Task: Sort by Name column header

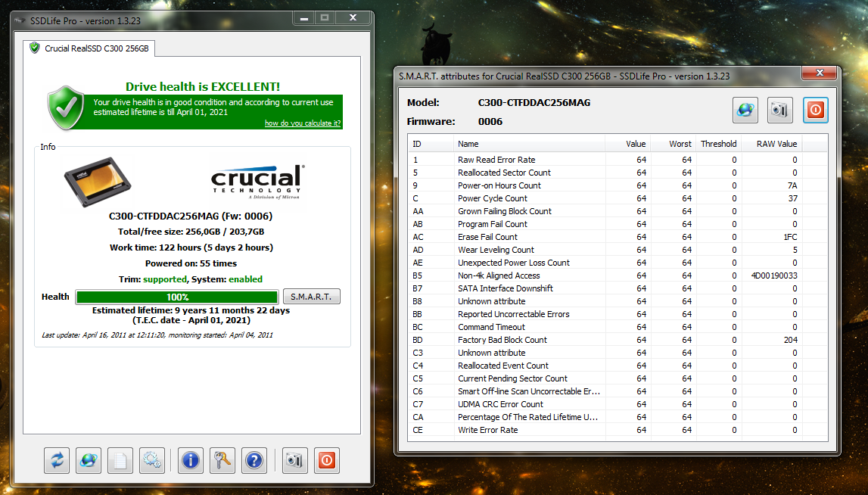Action: (529, 144)
